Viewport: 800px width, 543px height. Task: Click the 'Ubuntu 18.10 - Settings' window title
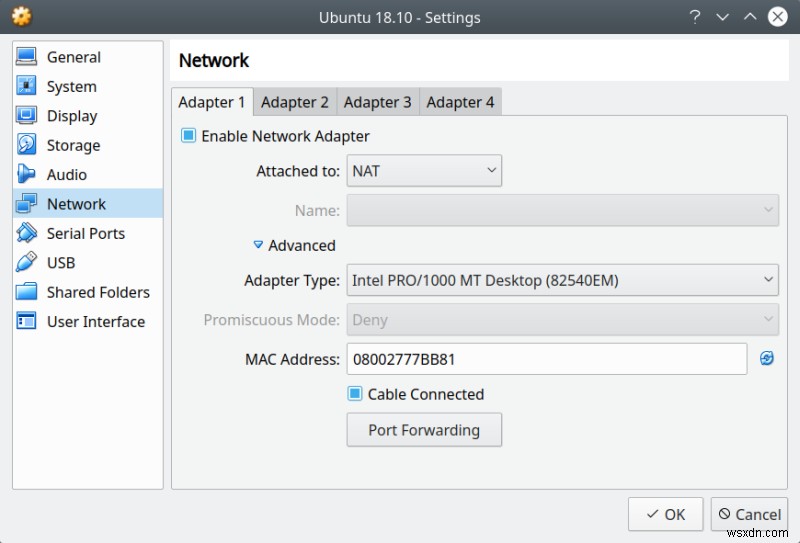tap(399, 17)
